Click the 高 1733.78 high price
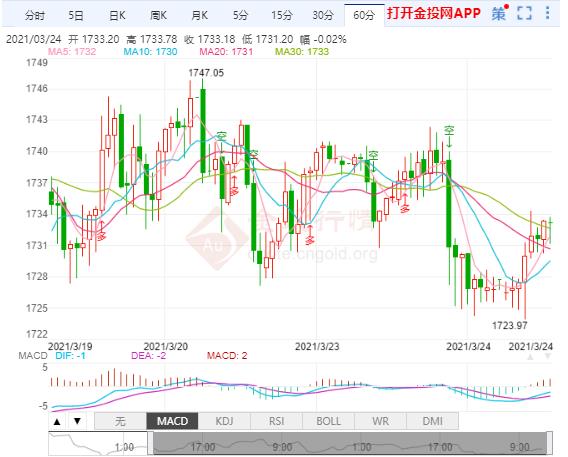This screenshot has height=457, width=568. point(151,39)
